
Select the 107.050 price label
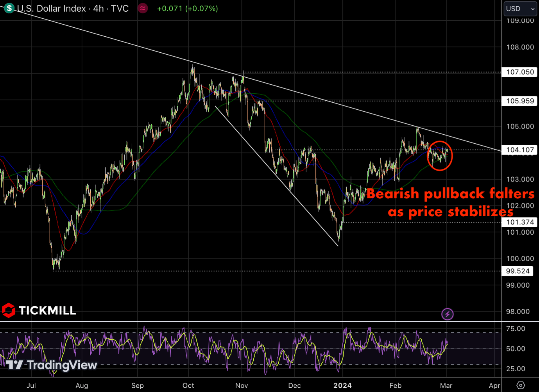[x=519, y=72]
